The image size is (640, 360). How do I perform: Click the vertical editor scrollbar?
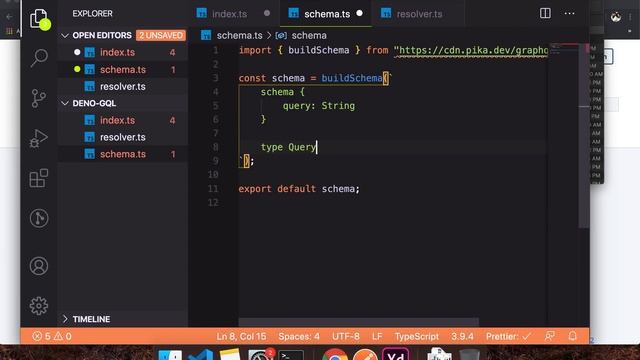tap(584, 135)
